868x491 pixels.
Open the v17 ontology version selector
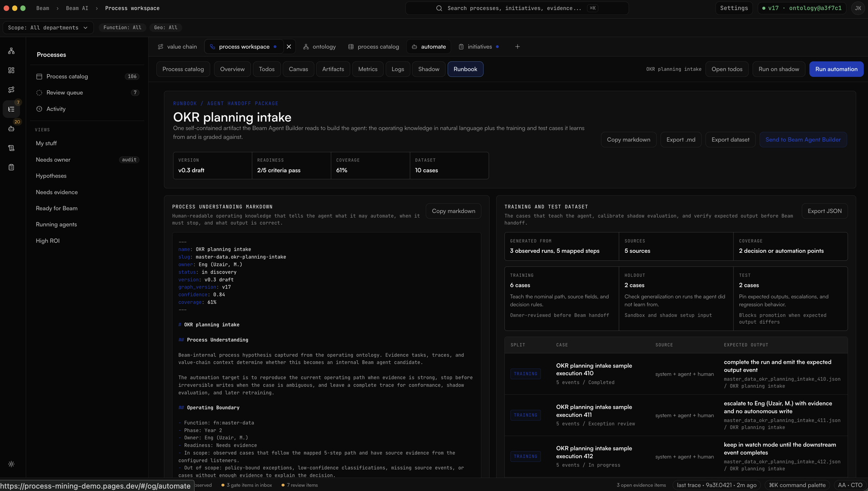(x=802, y=8)
